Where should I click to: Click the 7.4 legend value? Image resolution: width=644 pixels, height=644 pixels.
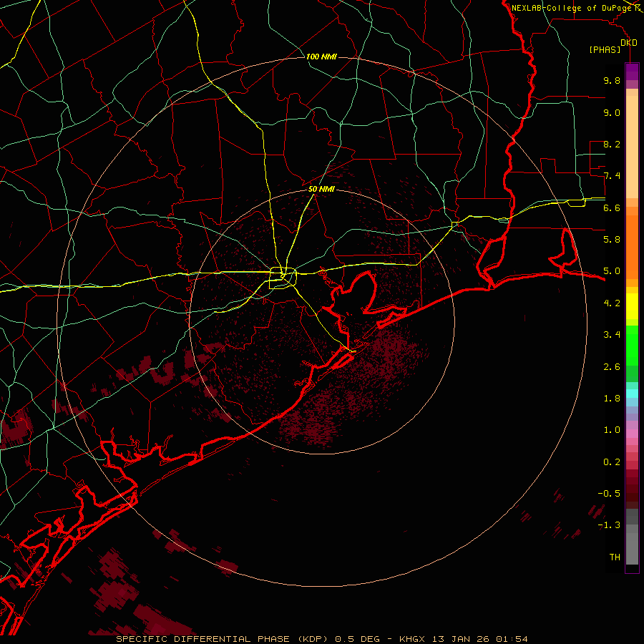(x=612, y=176)
